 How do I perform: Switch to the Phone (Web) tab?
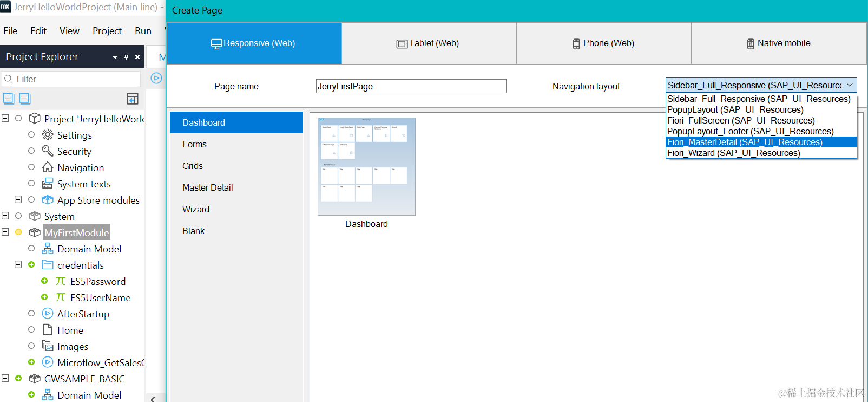pyautogui.click(x=604, y=43)
